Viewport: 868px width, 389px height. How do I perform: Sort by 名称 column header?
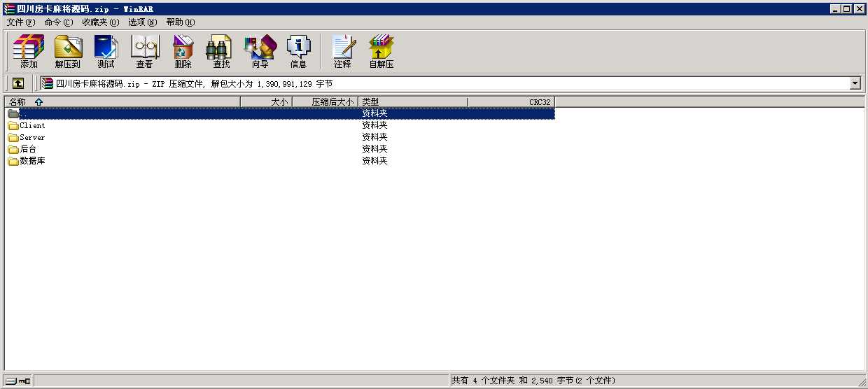122,101
